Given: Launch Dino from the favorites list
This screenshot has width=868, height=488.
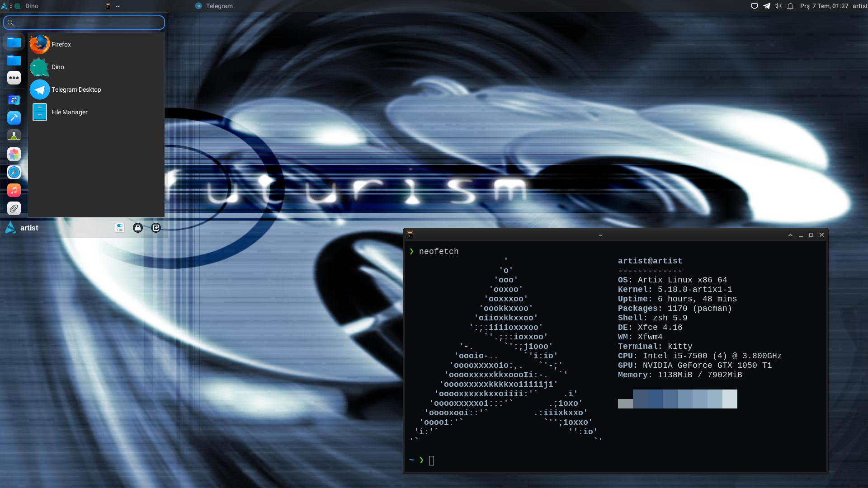Looking at the screenshot, I should 96,67.
